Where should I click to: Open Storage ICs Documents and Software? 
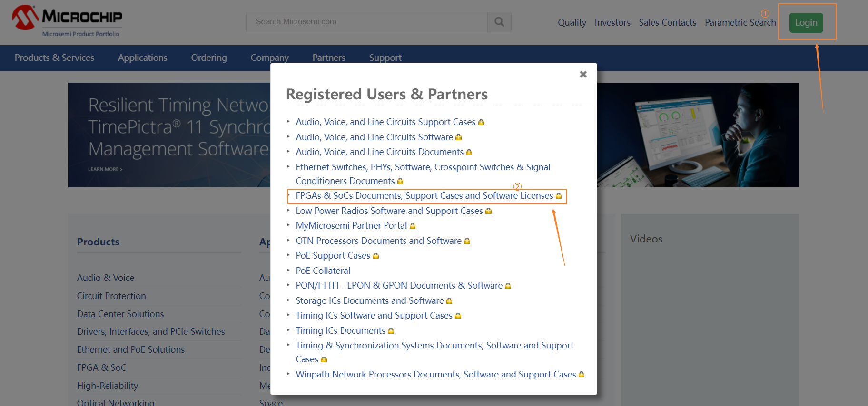370,300
